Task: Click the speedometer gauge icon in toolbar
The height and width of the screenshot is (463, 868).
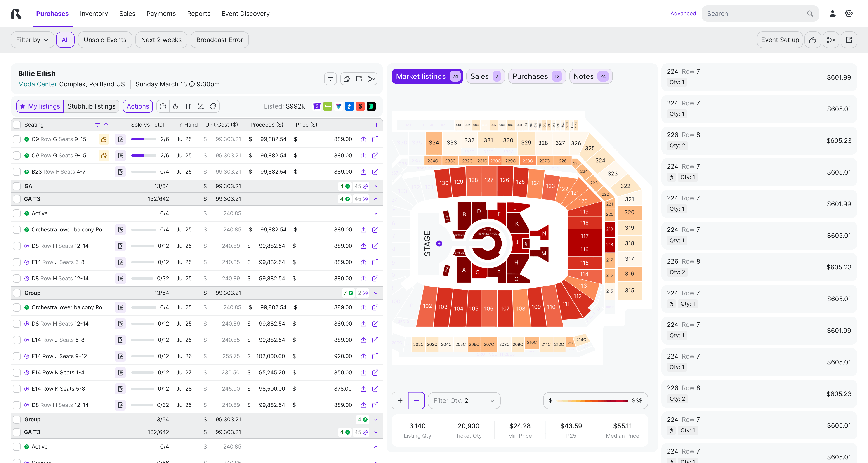Action: point(163,106)
